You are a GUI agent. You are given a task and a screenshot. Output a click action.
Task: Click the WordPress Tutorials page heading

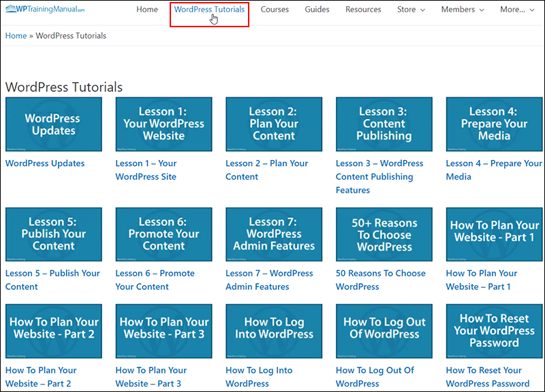[64, 87]
